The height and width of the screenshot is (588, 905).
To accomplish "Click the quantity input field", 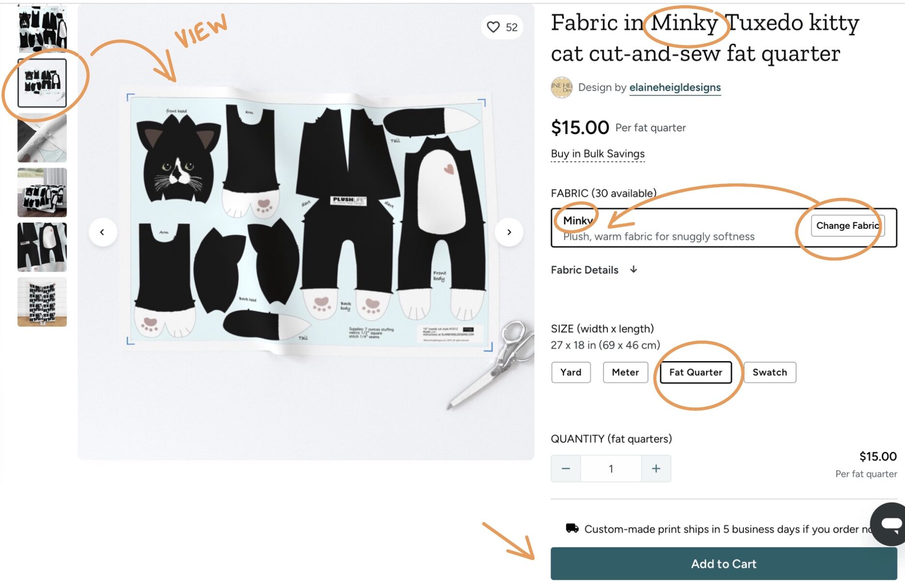I will point(611,468).
